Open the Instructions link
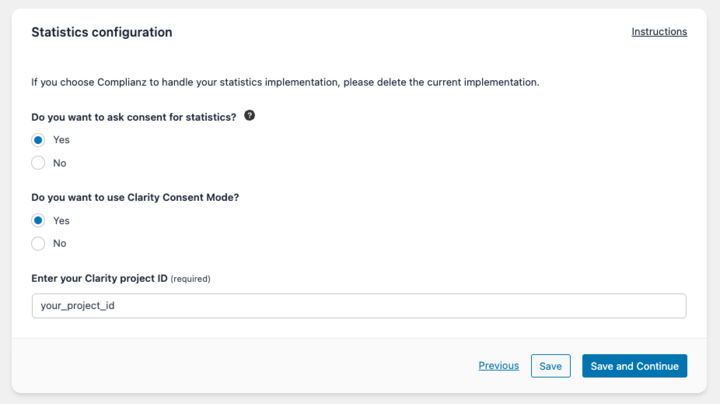Viewport: 720px width, 404px height. (659, 32)
